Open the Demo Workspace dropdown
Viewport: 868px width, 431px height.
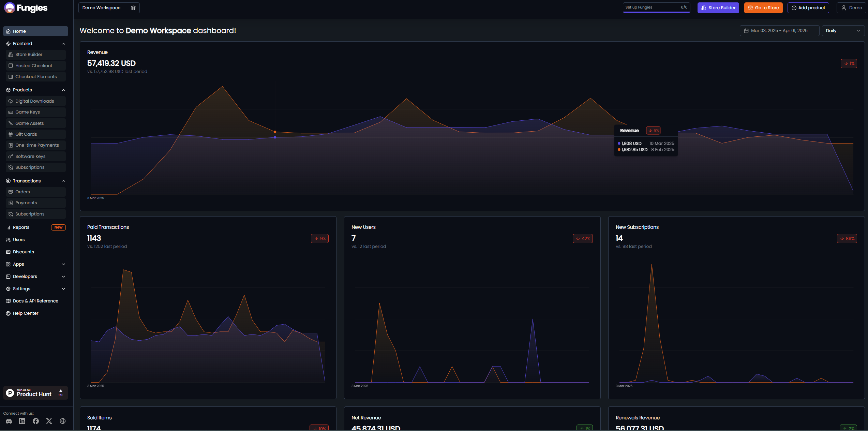pyautogui.click(x=109, y=8)
